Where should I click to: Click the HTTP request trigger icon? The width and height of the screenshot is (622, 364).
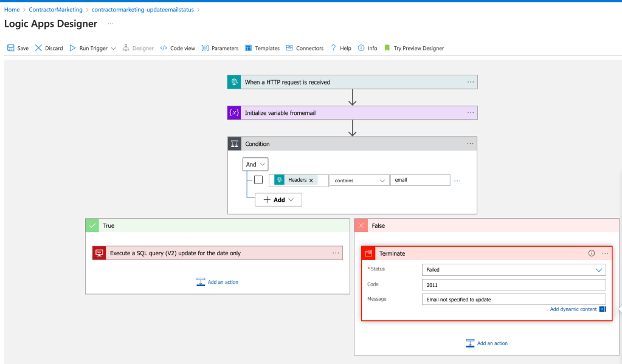coord(234,82)
